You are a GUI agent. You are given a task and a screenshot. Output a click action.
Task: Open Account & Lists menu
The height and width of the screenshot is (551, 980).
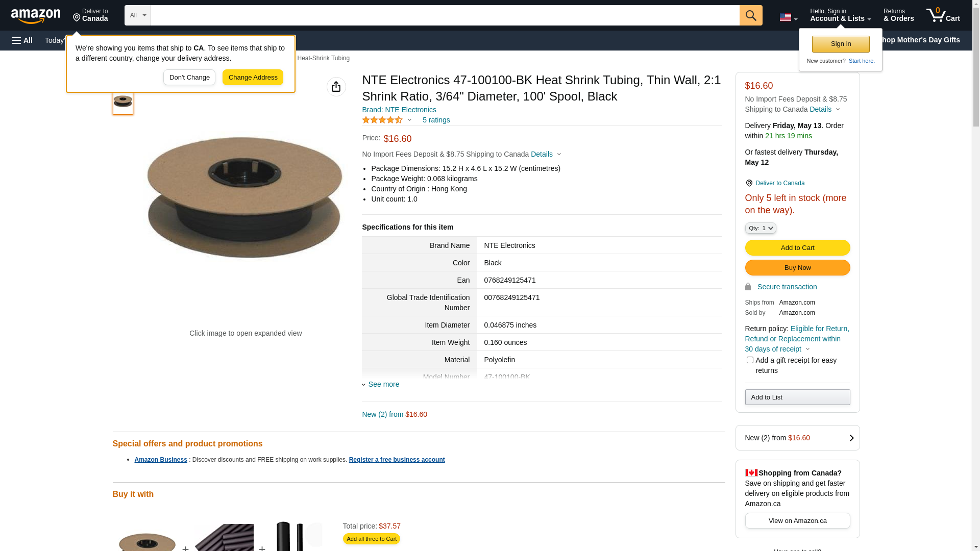(x=840, y=15)
